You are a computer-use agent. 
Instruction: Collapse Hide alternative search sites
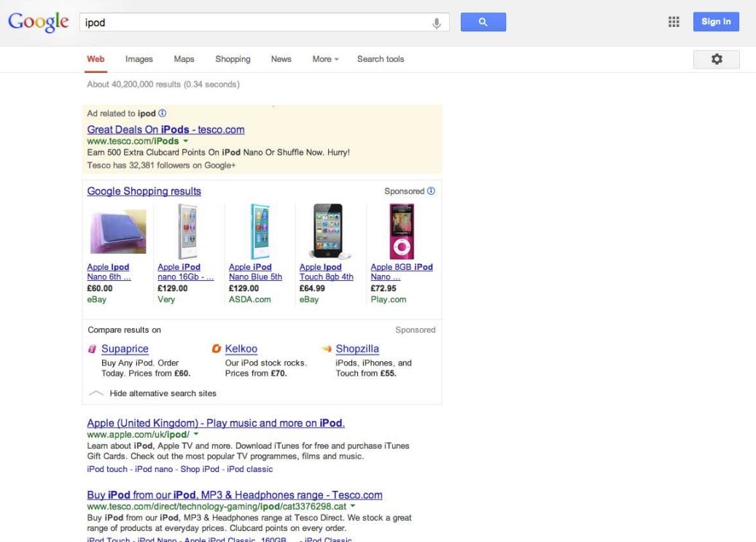96,393
